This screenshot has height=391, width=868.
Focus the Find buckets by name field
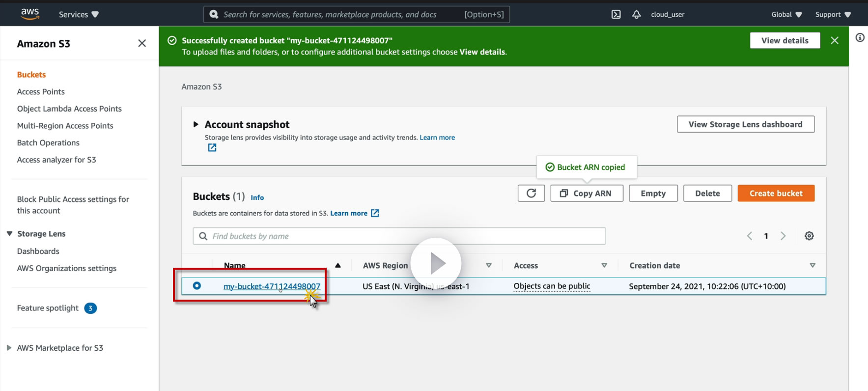tap(399, 236)
